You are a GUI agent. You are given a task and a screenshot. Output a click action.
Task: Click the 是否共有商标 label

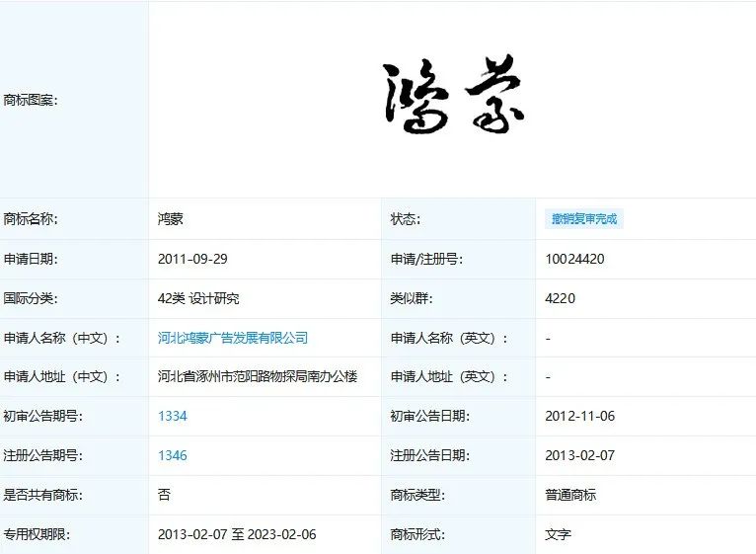42,495
